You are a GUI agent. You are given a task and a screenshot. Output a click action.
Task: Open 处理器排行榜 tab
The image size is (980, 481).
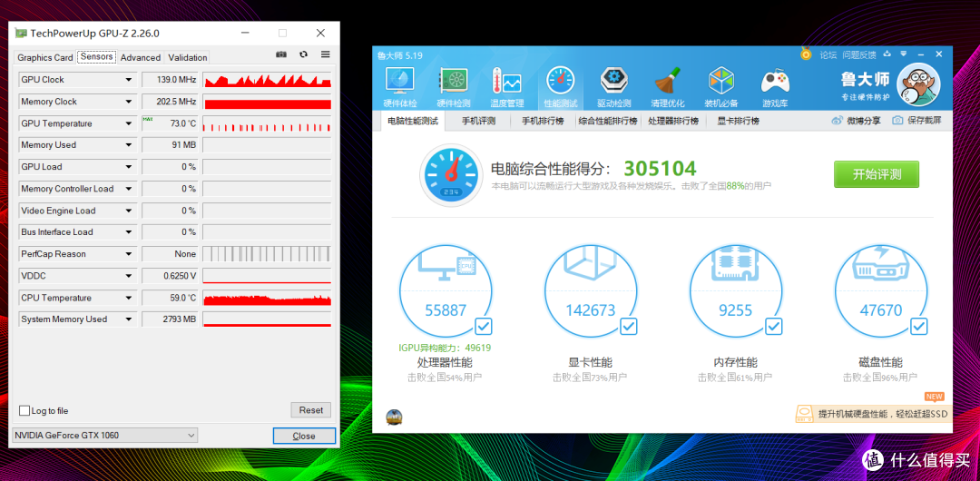tap(673, 121)
